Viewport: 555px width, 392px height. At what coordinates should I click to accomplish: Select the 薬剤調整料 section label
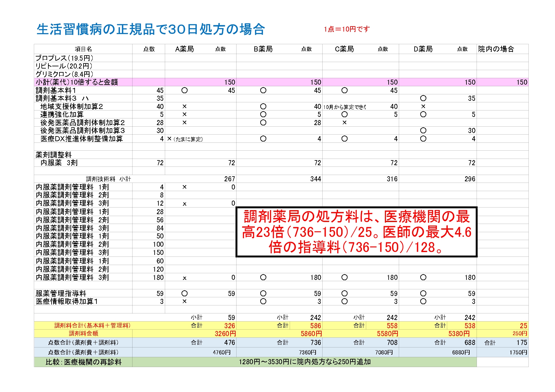53,155
